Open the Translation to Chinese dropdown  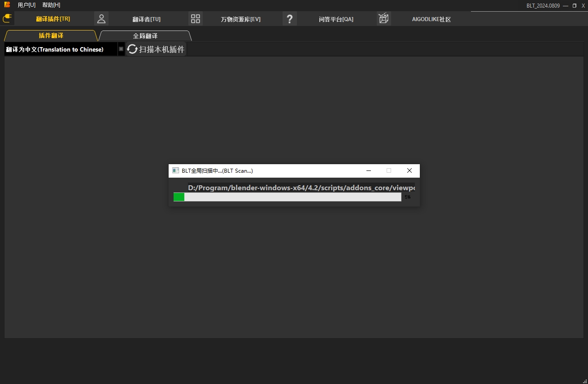click(x=64, y=49)
